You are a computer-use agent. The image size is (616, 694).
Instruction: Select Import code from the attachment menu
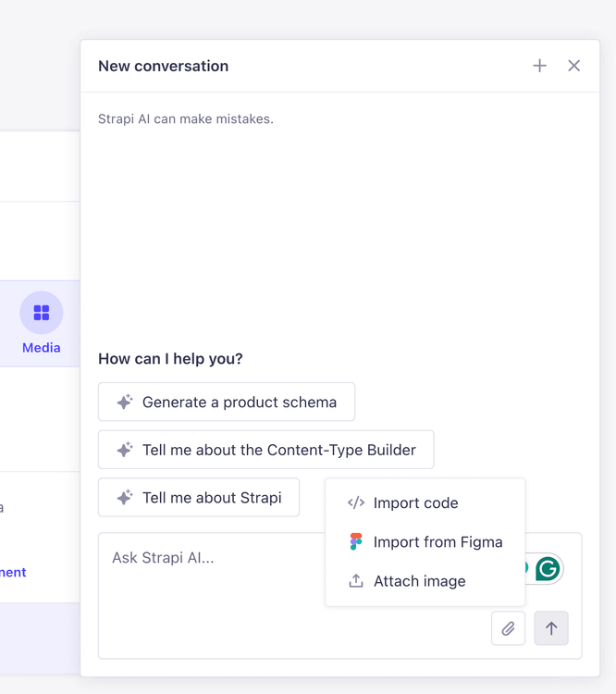coord(425,502)
